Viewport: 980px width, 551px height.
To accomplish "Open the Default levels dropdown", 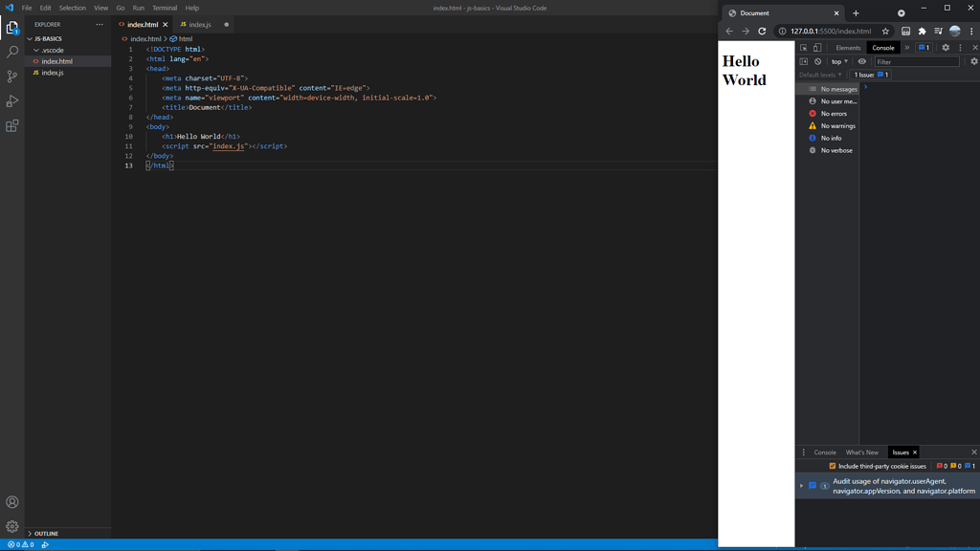I will tap(820, 75).
